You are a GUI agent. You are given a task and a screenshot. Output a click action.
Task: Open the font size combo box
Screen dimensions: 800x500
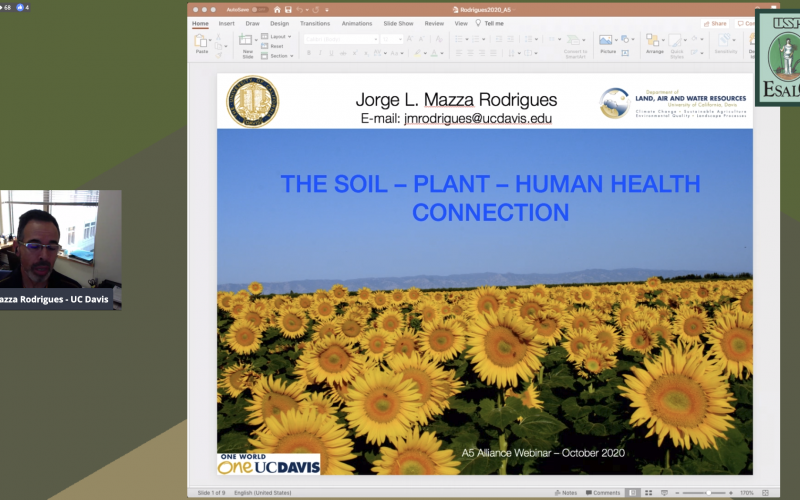click(x=391, y=39)
